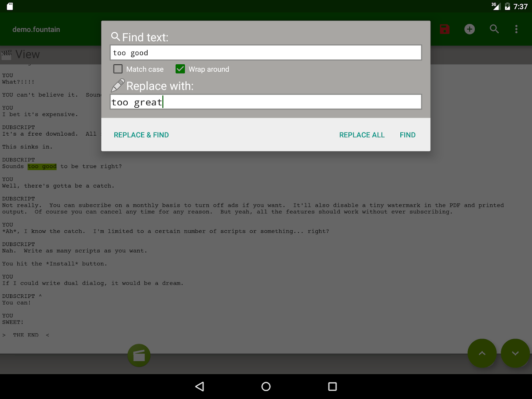Click 'Well, there's gotta be a catch.'
532x399 pixels.
(58, 186)
